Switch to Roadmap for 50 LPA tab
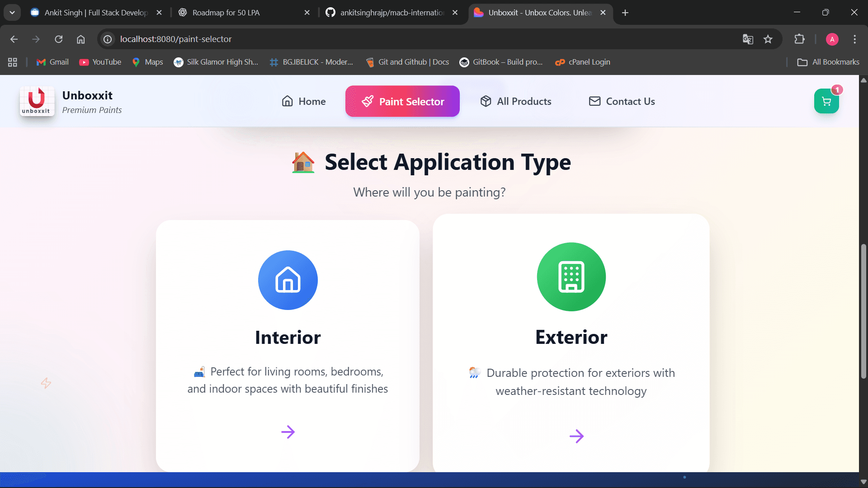The height and width of the screenshot is (488, 868). (226, 13)
